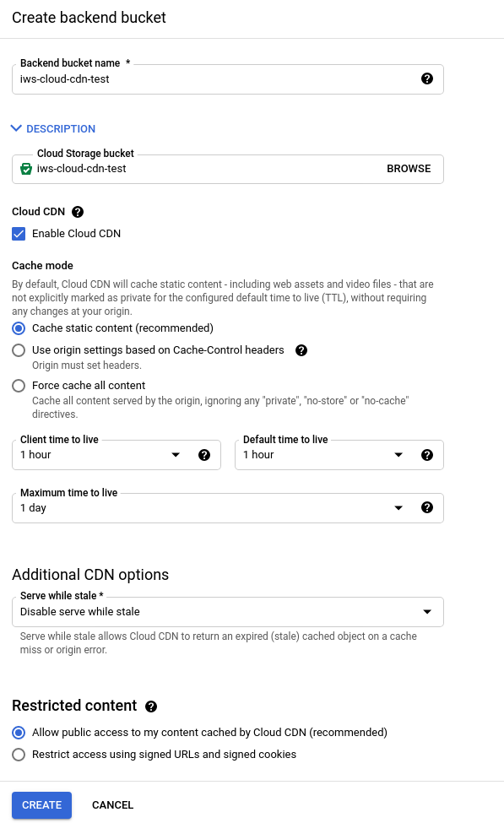504x823 pixels.
Task: Click the green Cloud Storage bucket icon
Action: pyautogui.click(x=25, y=169)
